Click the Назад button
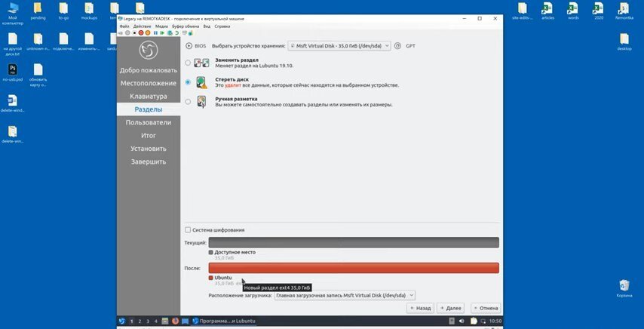 420,308
